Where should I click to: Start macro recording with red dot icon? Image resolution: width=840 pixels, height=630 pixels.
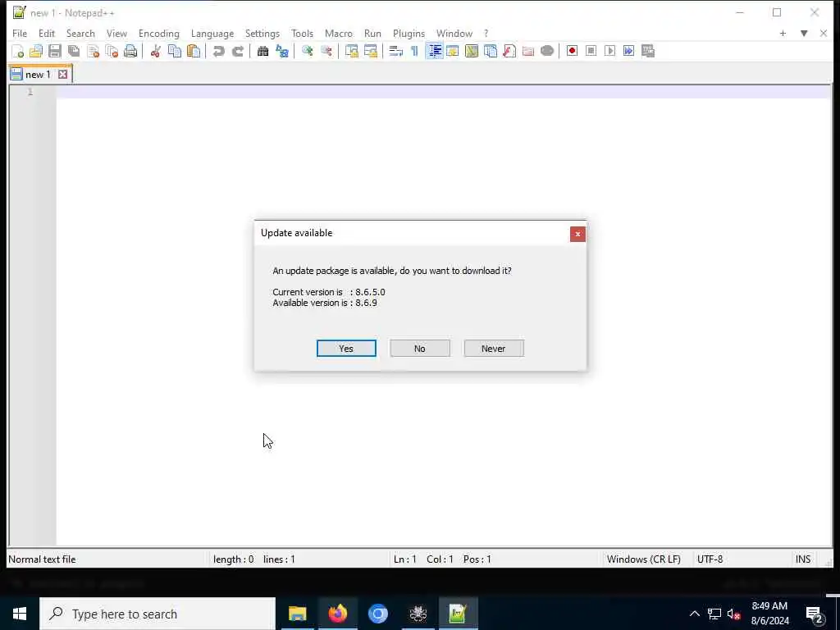[572, 51]
